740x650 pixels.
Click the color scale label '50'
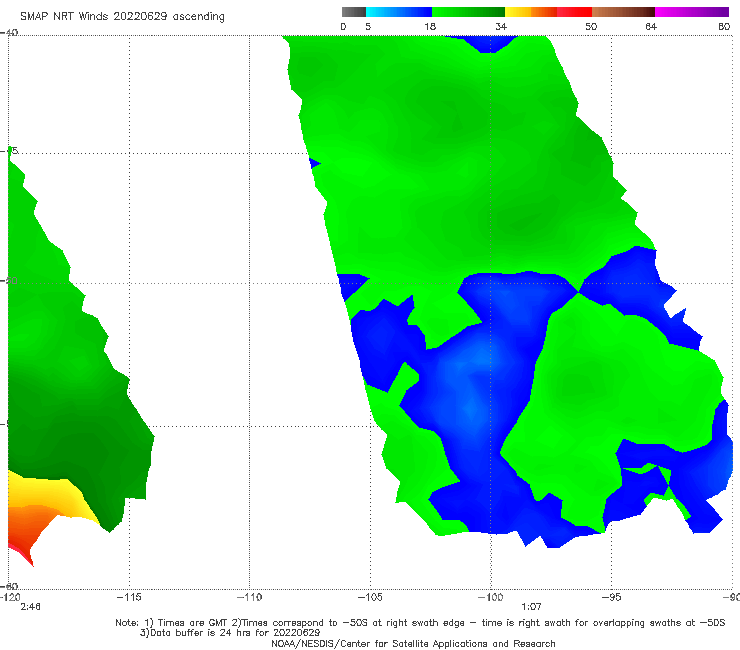click(591, 26)
